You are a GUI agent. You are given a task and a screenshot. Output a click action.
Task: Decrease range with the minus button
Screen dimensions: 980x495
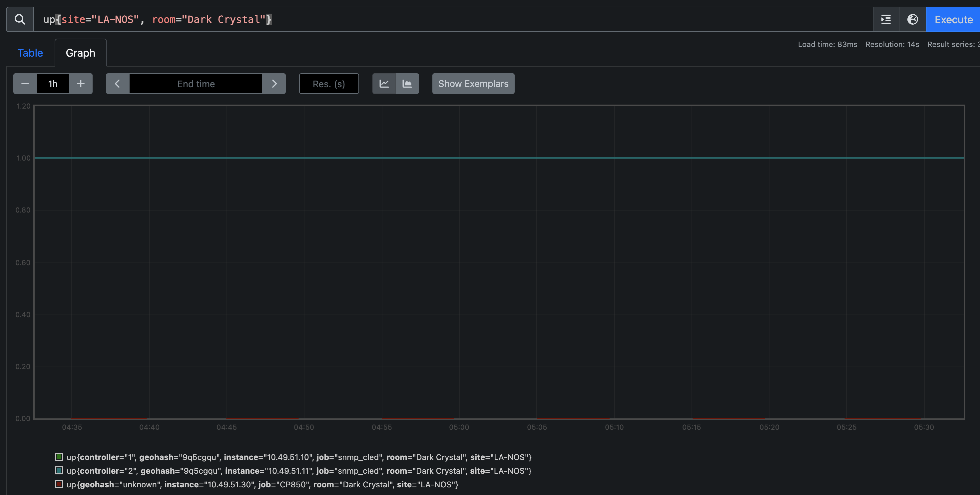point(25,84)
